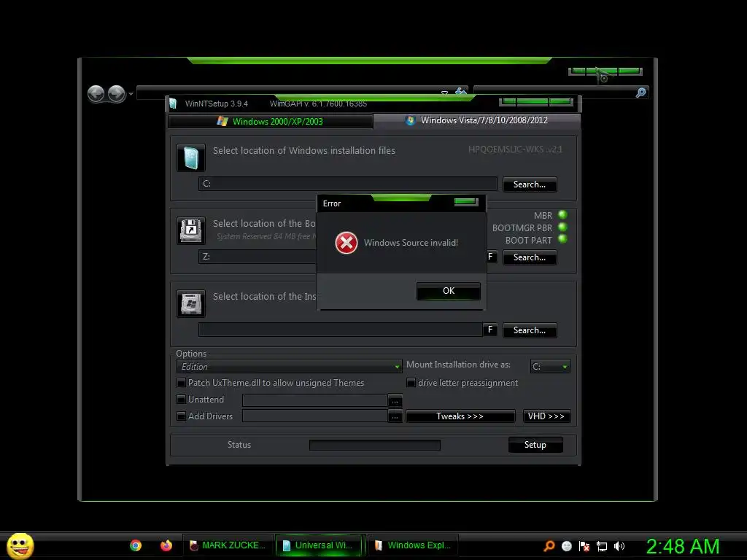This screenshot has width=747, height=560.
Task: Click F format button for installation drive
Action: pos(490,330)
